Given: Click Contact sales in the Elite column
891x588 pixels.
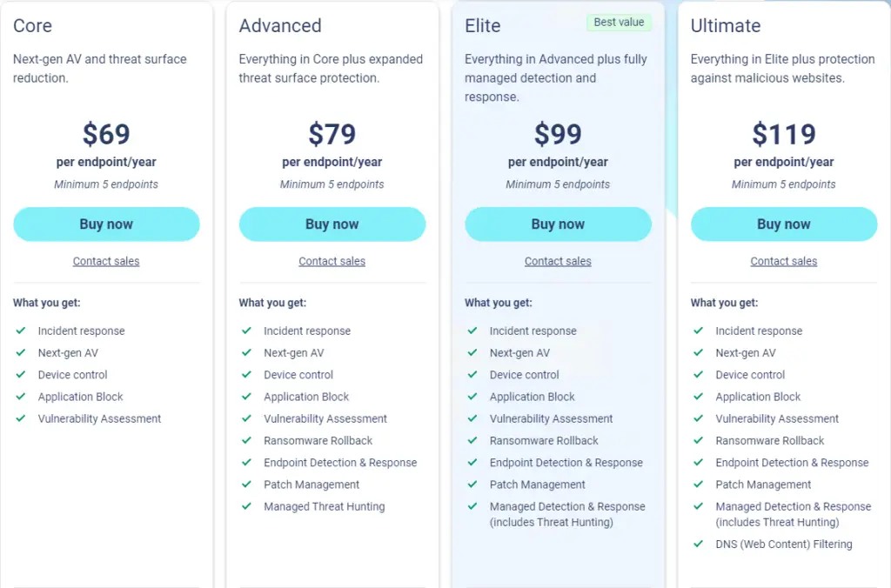Looking at the screenshot, I should point(558,261).
